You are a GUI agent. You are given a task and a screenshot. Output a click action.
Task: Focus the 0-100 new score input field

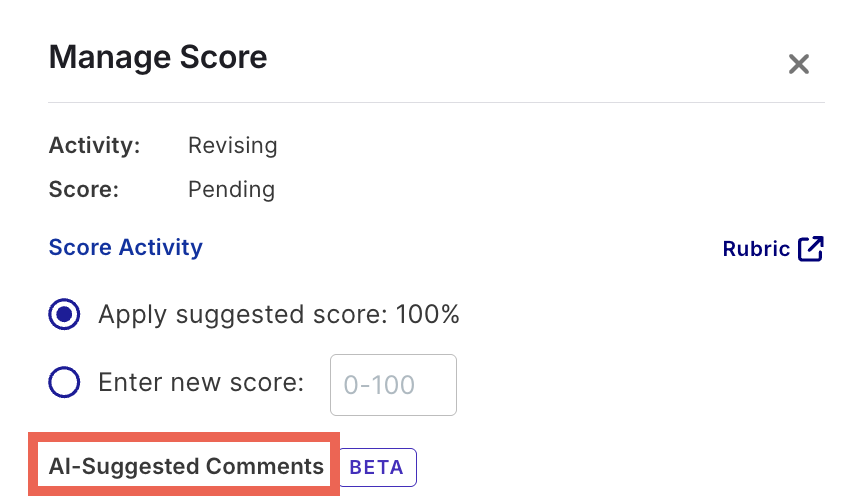(393, 384)
